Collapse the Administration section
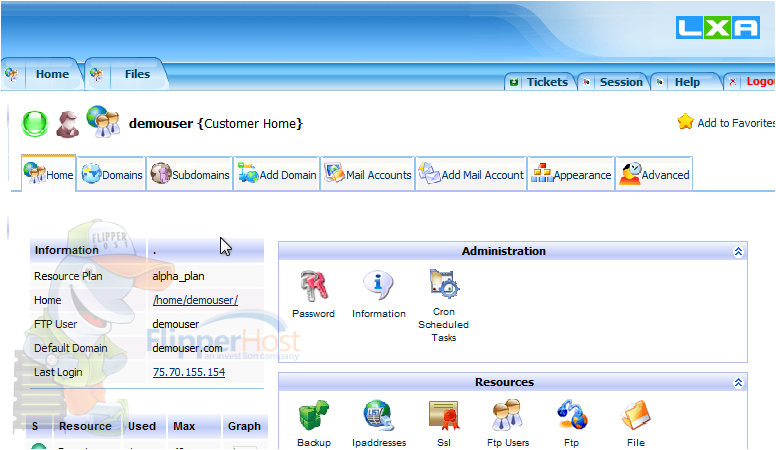776x450 pixels. tap(738, 251)
